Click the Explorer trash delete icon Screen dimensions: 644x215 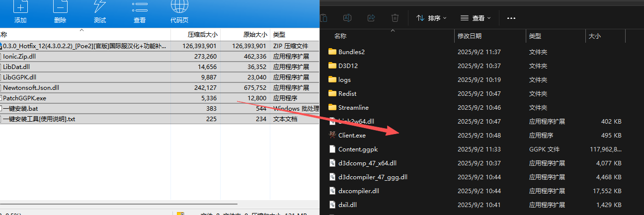click(x=395, y=18)
